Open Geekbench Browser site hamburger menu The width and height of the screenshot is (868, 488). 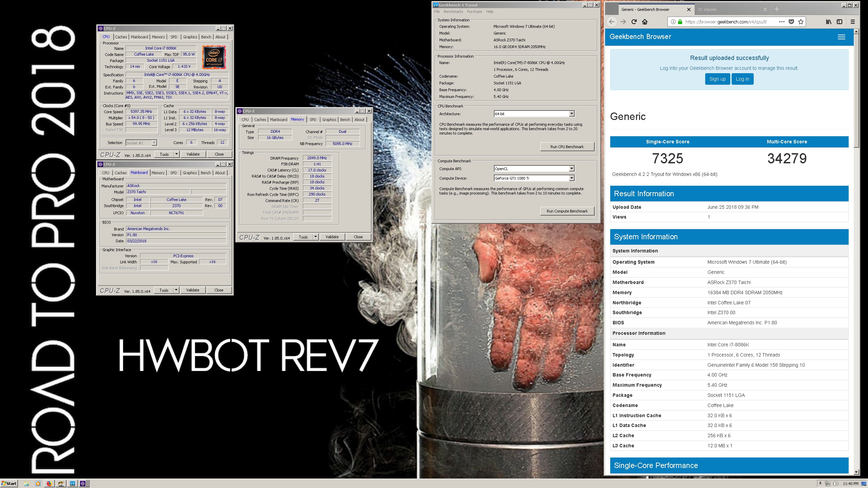click(x=841, y=37)
